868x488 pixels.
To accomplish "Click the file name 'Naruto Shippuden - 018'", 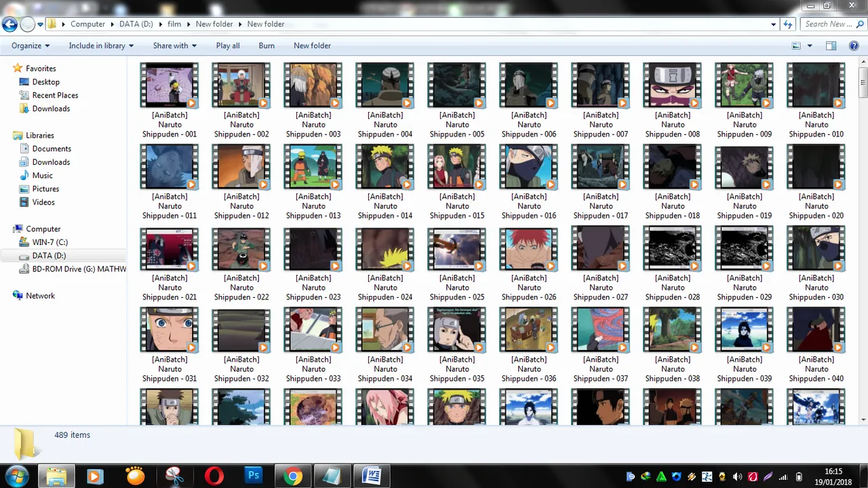I will tap(673, 206).
